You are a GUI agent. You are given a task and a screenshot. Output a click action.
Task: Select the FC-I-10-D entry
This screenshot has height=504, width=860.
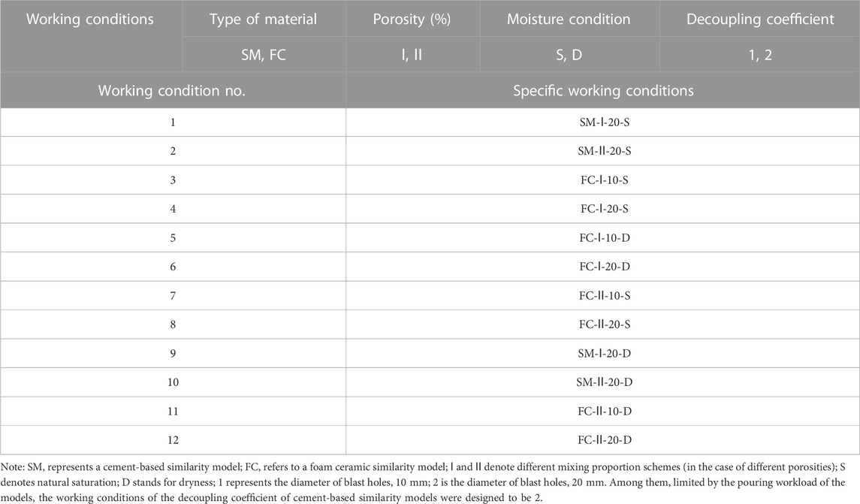[x=605, y=238]
